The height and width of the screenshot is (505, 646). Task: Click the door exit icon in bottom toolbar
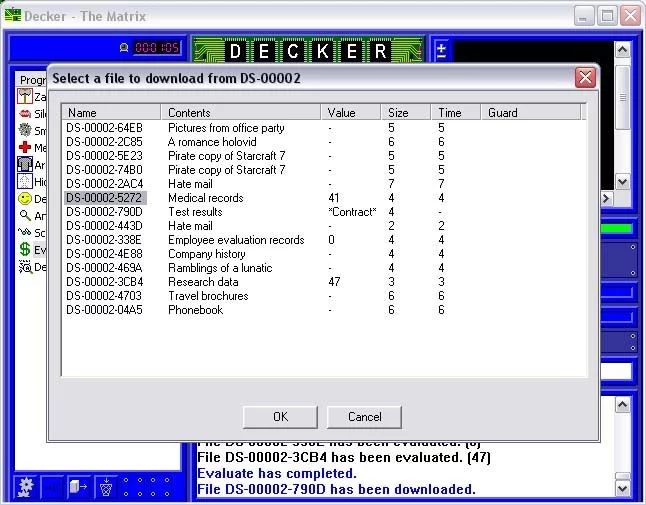tap(79, 488)
